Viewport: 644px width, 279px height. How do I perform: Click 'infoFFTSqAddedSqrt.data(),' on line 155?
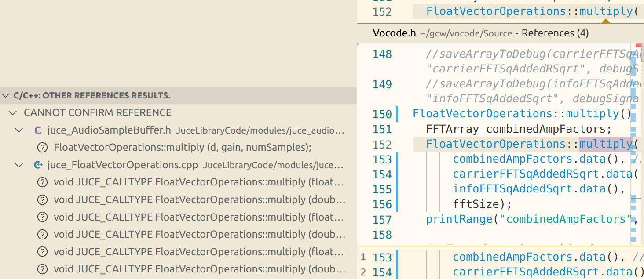539,189
